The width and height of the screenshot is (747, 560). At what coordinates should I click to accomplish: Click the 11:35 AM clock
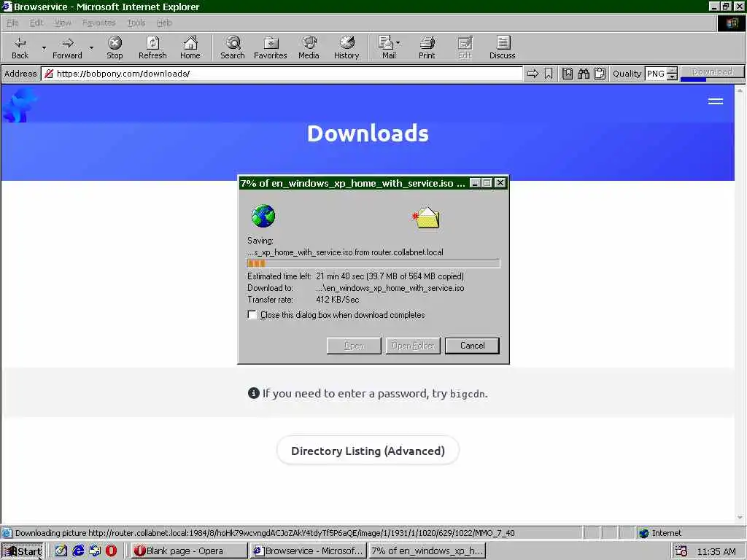pyautogui.click(x=716, y=551)
